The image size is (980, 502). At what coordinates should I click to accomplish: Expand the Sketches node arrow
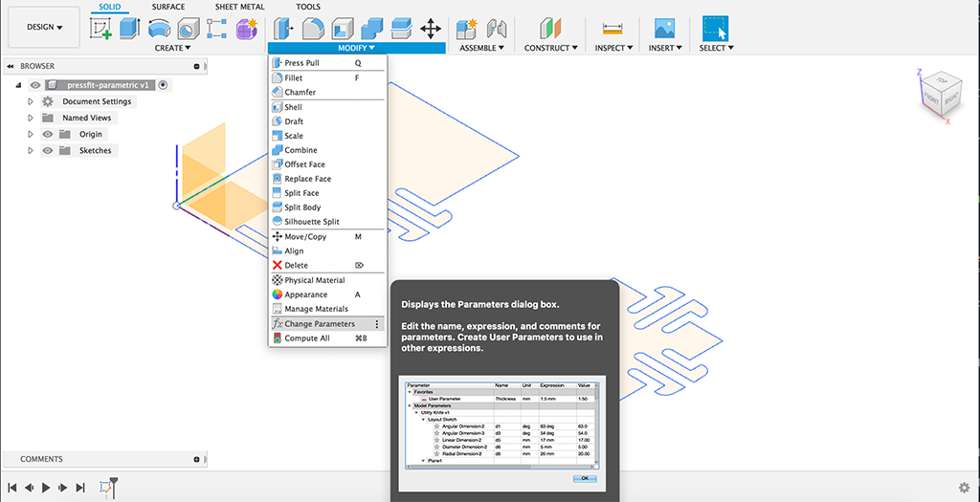(x=30, y=150)
